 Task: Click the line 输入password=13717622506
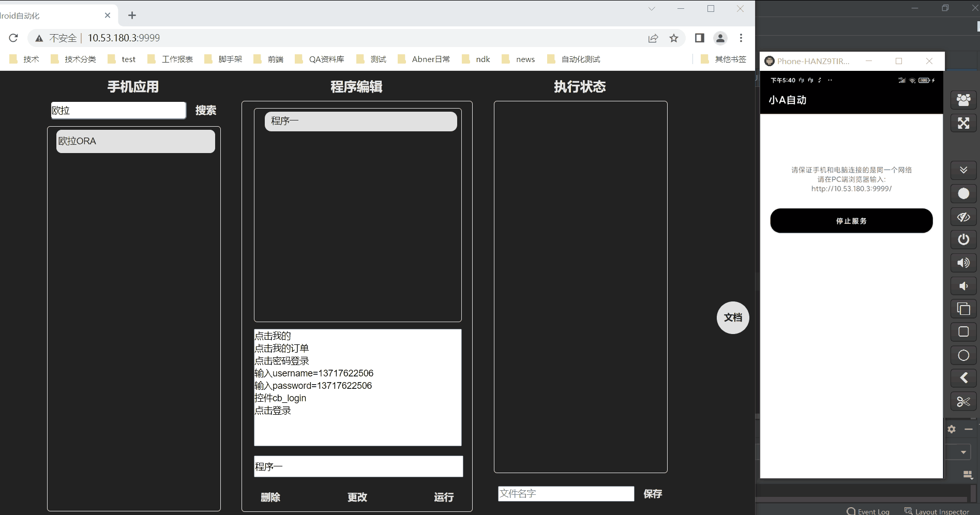pyautogui.click(x=313, y=386)
